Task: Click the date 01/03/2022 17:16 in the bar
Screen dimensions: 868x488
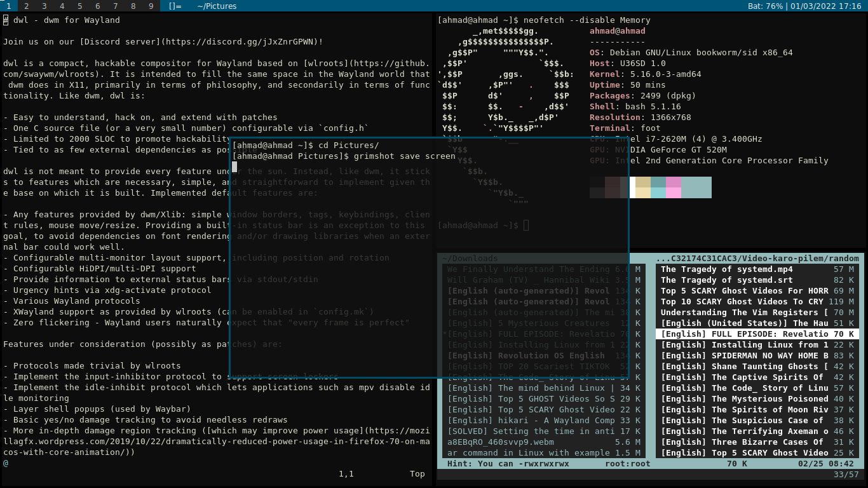Action: point(826,6)
